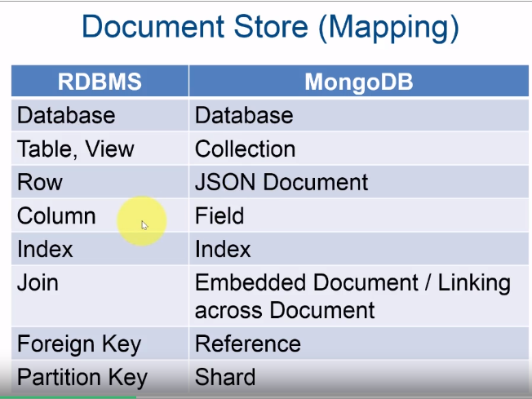This screenshot has height=399, width=532.
Task: Click the slide title 'Document Store (Mapping)'
Action: [x=270, y=28]
